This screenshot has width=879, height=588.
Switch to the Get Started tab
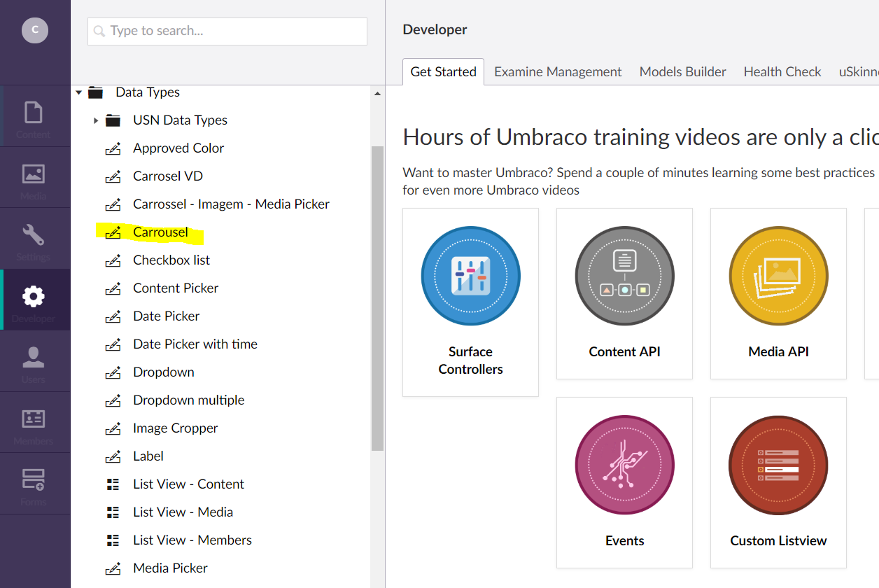pyautogui.click(x=444, y=71)
